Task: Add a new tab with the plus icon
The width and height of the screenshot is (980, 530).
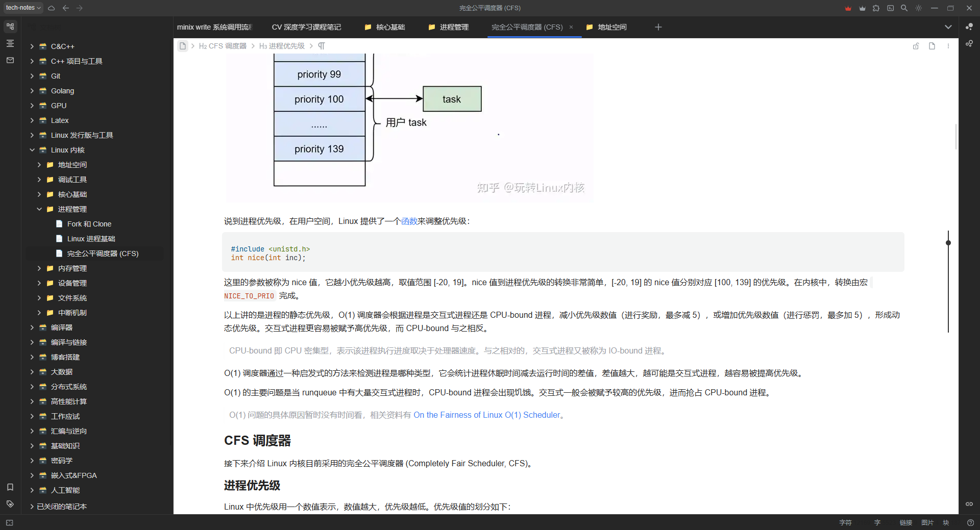Action: point(658,27)
